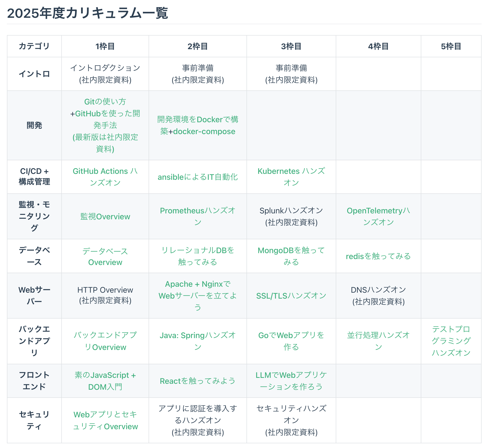Click redisを触ってみる link
Image resolution: width=491 pixels, height=448 pixels.
(378, 256)
